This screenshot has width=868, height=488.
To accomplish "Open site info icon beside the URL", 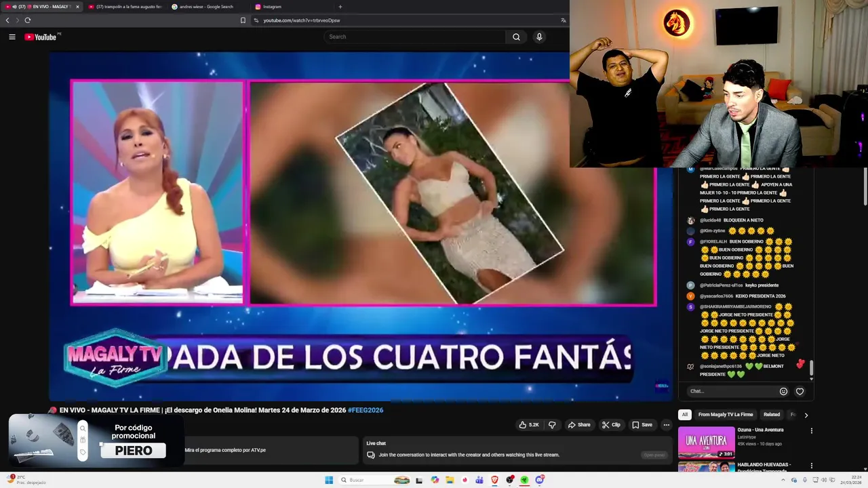I will point(256,20).
